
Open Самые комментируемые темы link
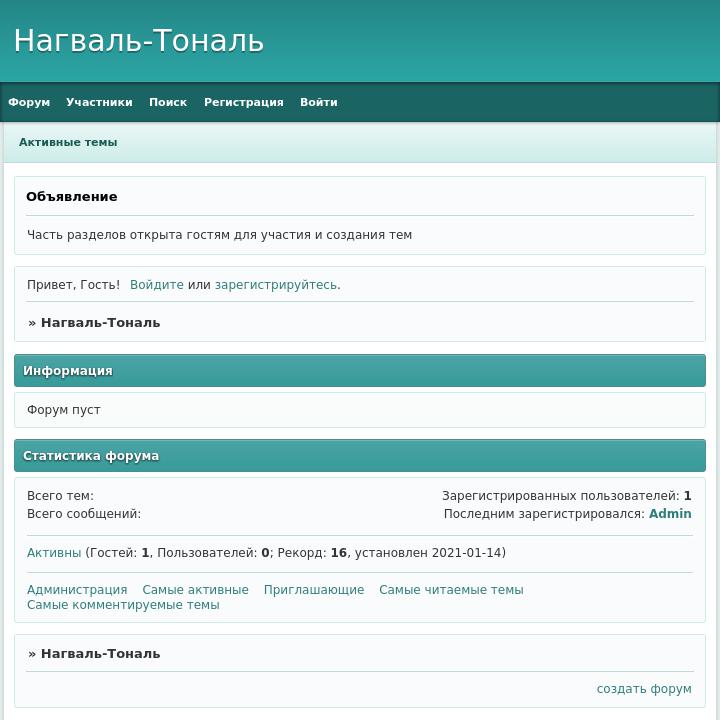tap(123, 605)
